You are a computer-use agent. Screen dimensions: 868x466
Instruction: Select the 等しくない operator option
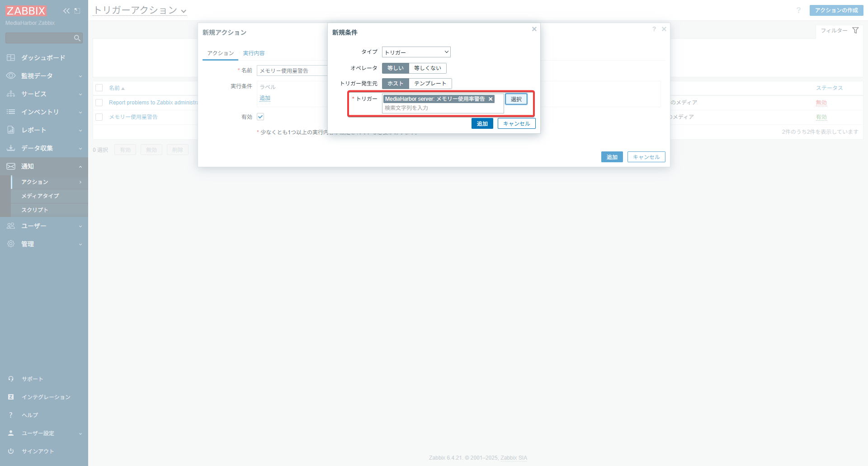[427, 68]
